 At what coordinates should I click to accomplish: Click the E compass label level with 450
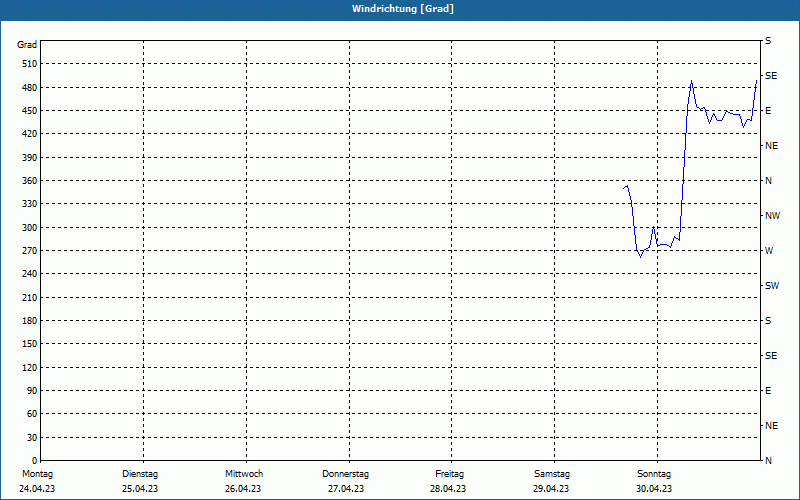768,111
